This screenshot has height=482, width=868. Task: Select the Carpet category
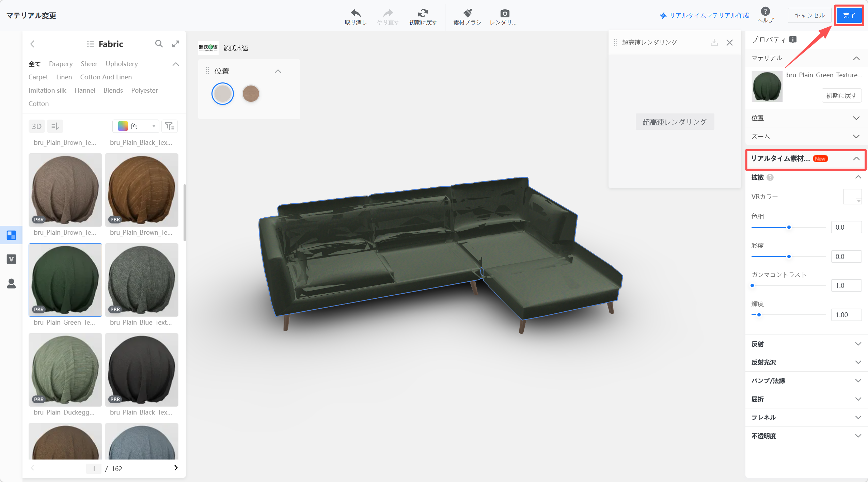(x=38, y=77)
